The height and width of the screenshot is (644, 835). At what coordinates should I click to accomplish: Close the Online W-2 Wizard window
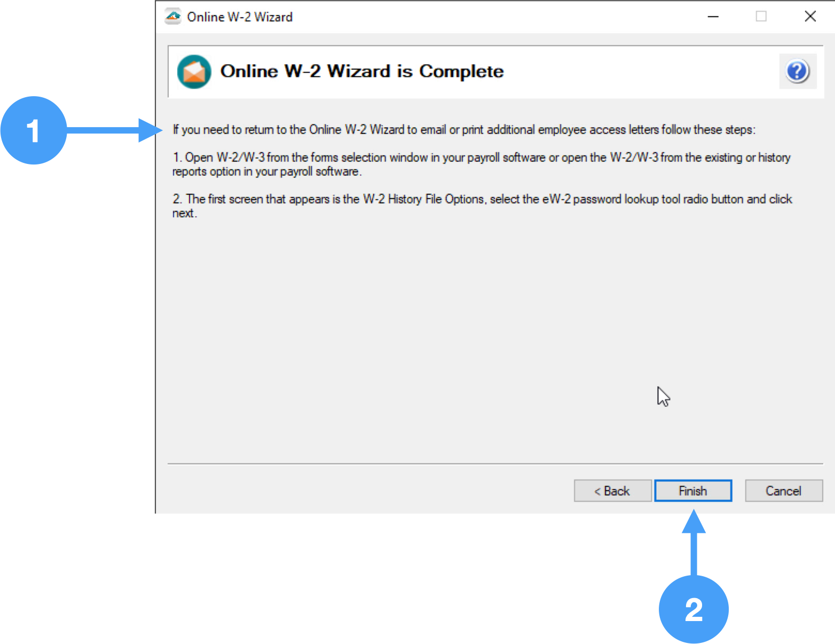click(x=810, y=17)
